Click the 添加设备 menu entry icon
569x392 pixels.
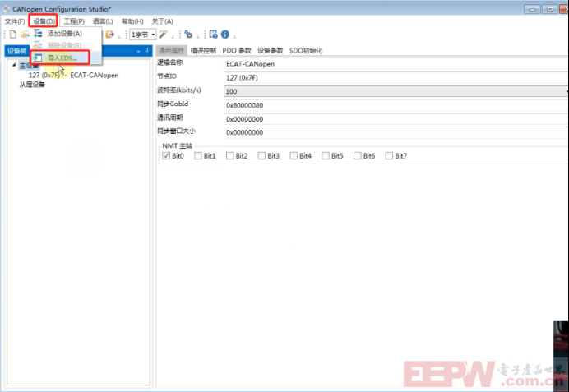pyautogui.click(x=38, y=34)
